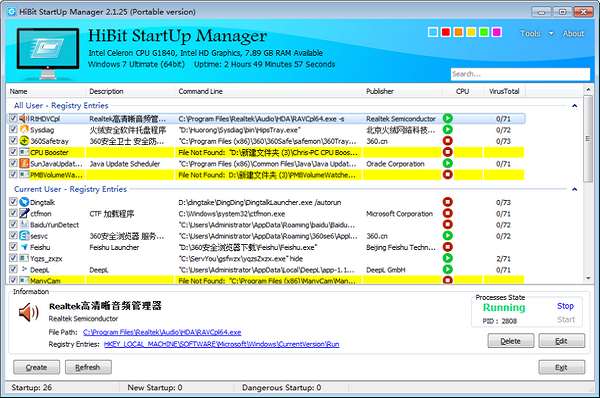Click the Delete button
This screenshot has width=600, height=398.
click(x=510, y=341)
